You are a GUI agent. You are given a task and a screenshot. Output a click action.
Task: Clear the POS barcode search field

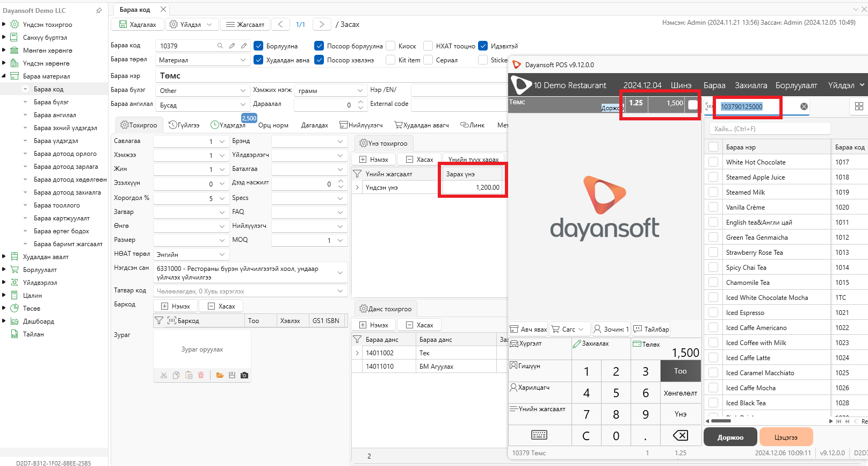tap(804, 106)
